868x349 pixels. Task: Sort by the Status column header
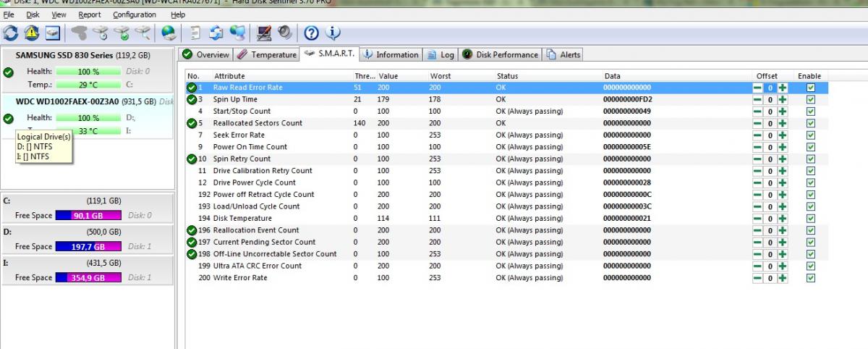(548, 76)
